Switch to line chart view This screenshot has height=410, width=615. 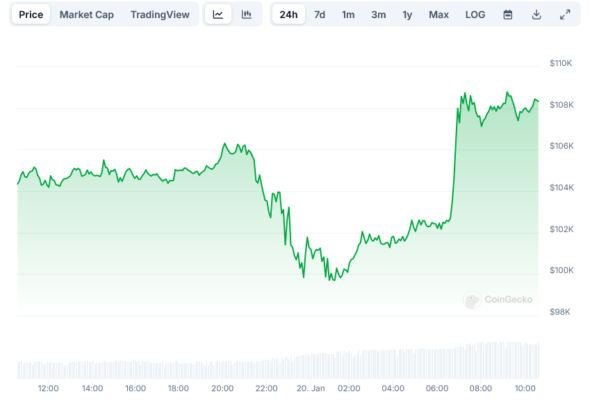(x=218, y=15)
